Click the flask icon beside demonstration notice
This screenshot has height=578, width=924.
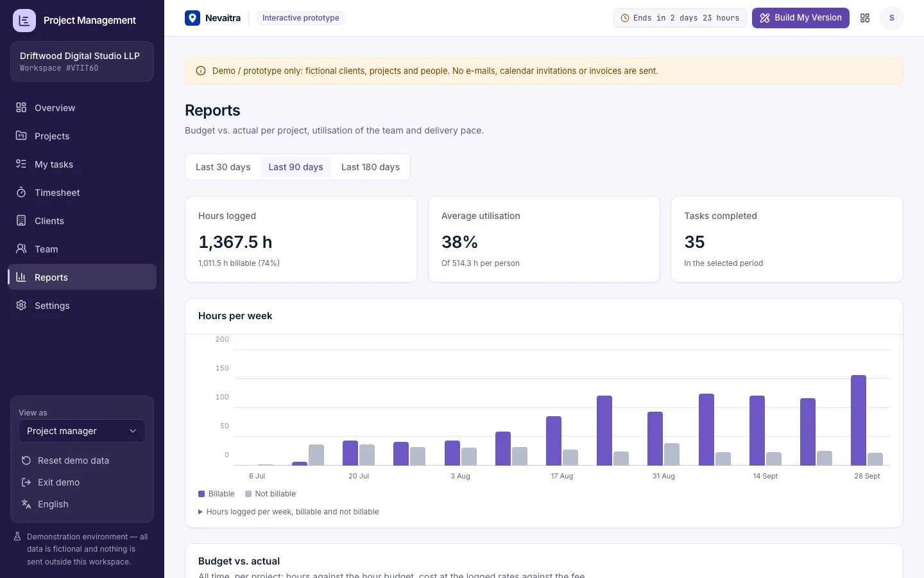[18, 536]
